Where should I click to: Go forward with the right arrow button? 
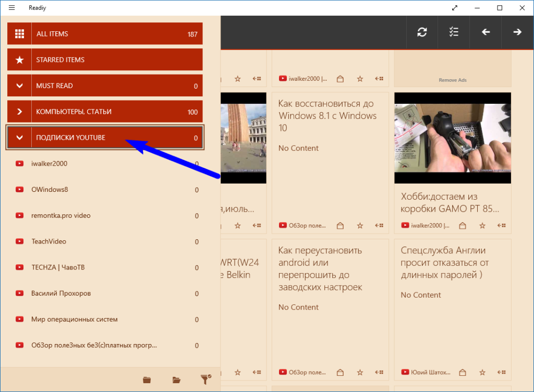point(517,32)
